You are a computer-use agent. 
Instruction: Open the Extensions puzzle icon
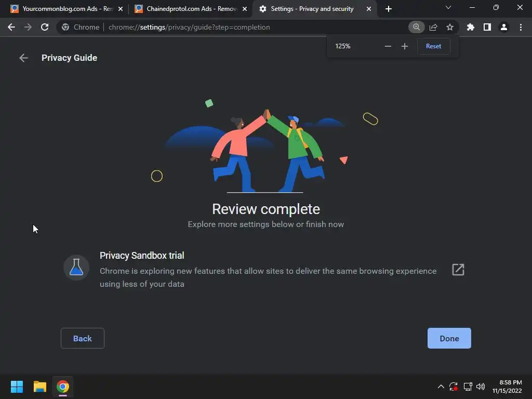pos(471,27)
